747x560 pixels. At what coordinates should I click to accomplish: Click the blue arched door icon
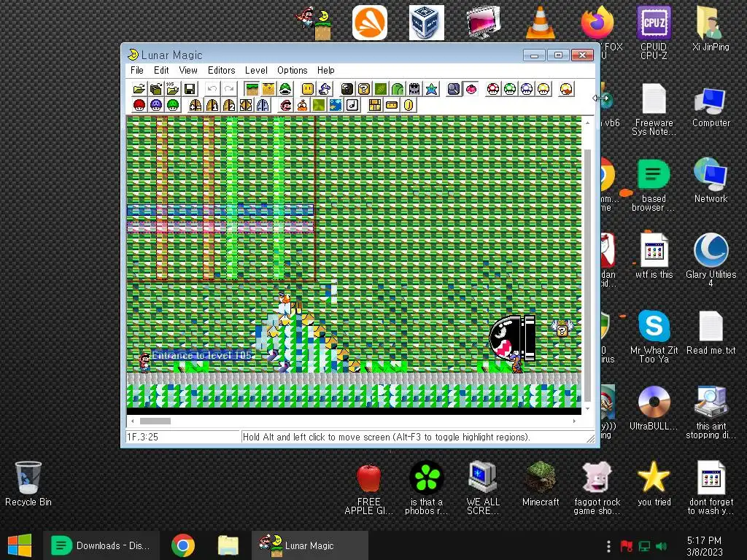tap(263, 105)
